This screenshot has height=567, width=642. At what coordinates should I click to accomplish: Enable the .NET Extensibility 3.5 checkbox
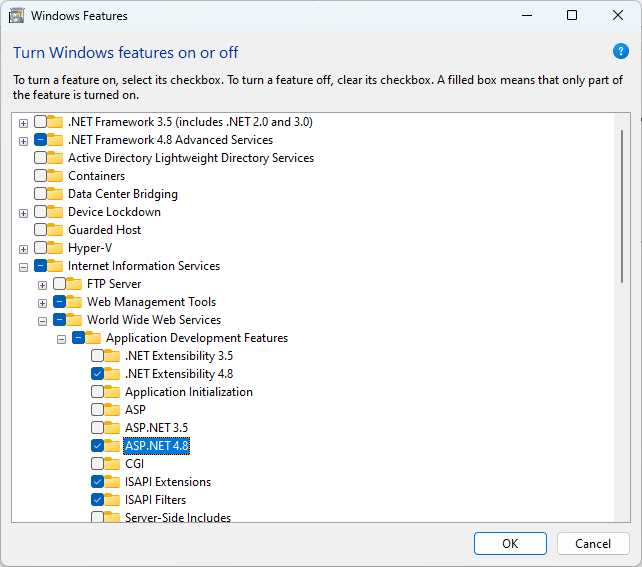97,356
